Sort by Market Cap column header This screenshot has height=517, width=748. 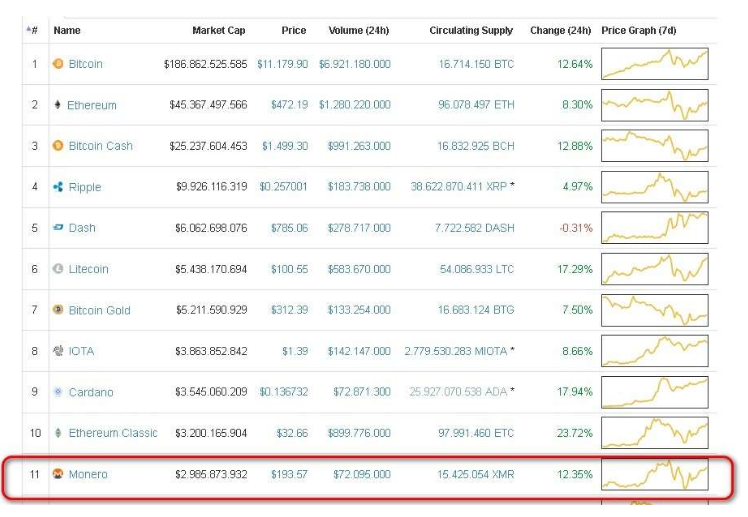point(218,31)
